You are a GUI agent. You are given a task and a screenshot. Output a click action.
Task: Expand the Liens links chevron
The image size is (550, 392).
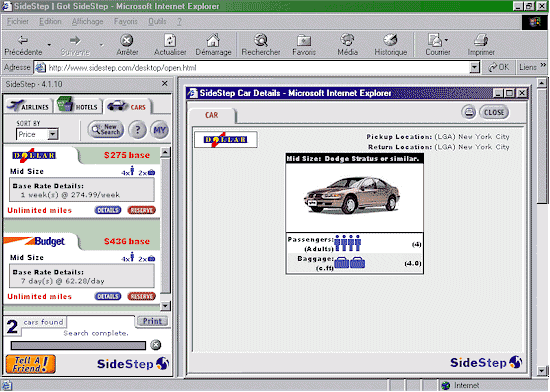point(543,65)
